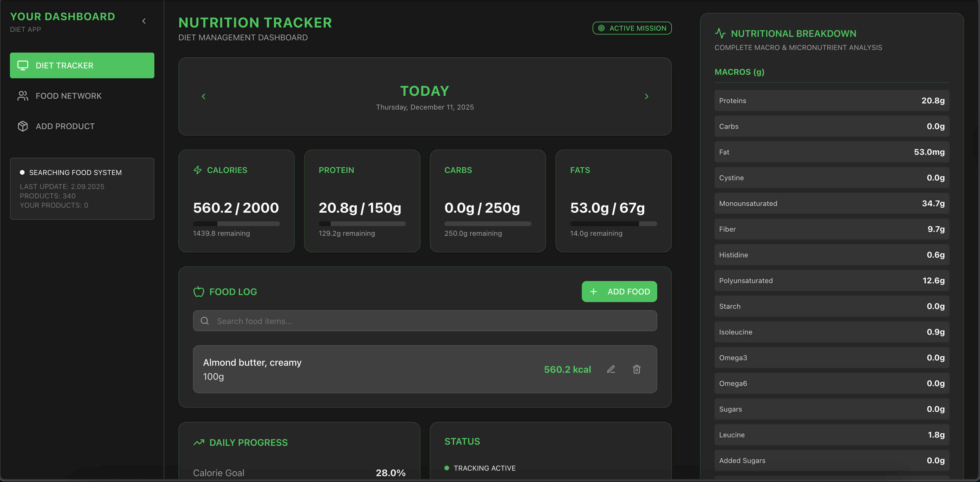Select the Diet Tracker monitor icon

[23, 65]
